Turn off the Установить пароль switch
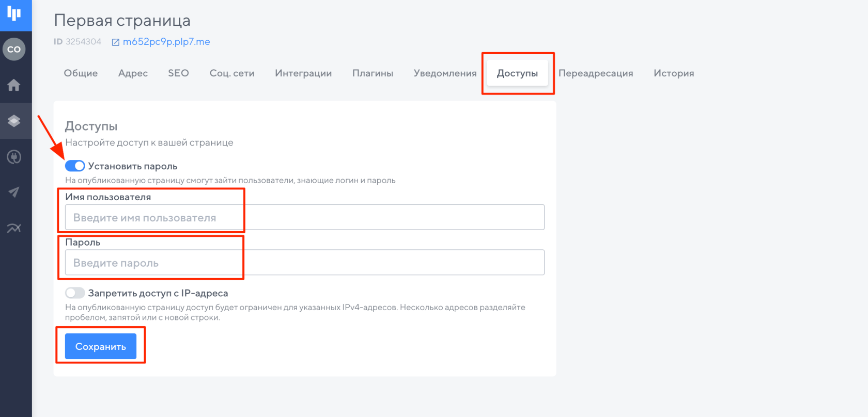 pos(75,166)
